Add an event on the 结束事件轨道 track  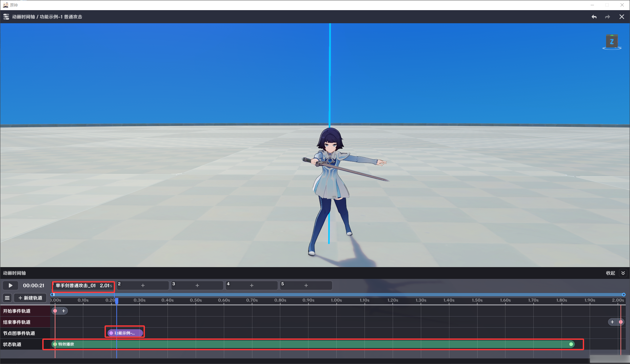(x=612, y=322)
